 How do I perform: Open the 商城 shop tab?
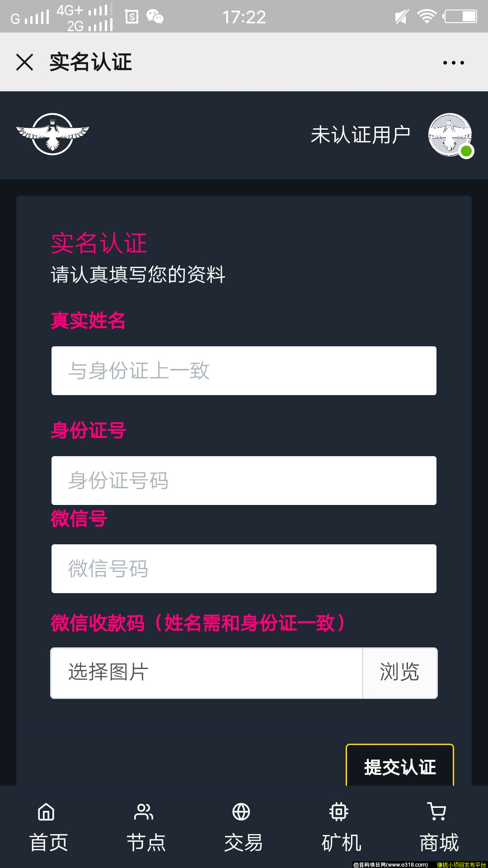click(x=439, y=827)
